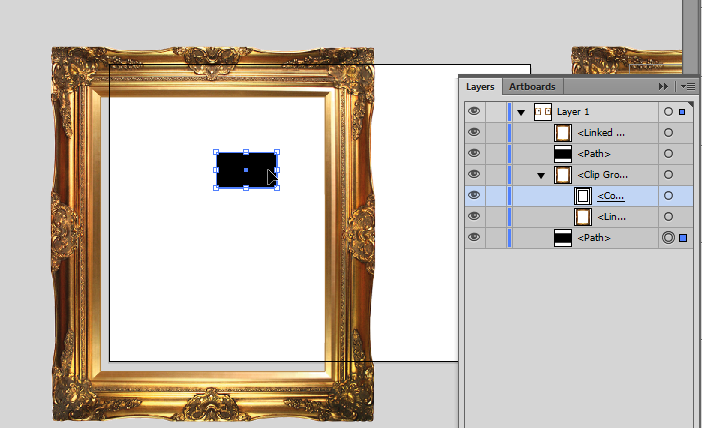The image size is (702, 428).
Task: Click the <Co...> compound path thumbnail
Action: [x=583, y=196]
